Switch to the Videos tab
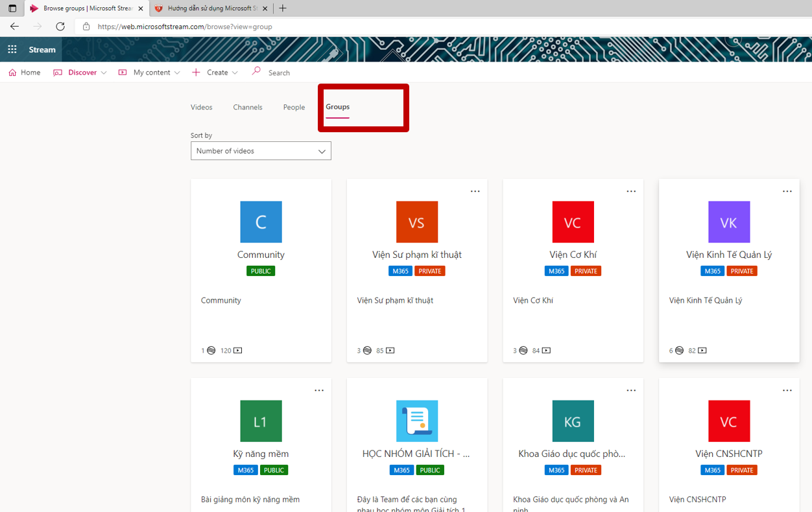Image resolution: width=812 pixels, height=512 pixels. click(201, 108)
